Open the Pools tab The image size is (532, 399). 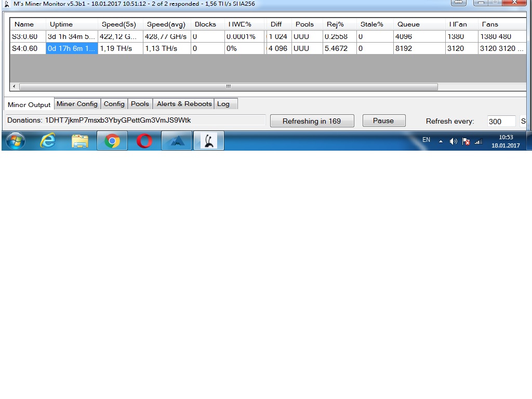(140, 104)
